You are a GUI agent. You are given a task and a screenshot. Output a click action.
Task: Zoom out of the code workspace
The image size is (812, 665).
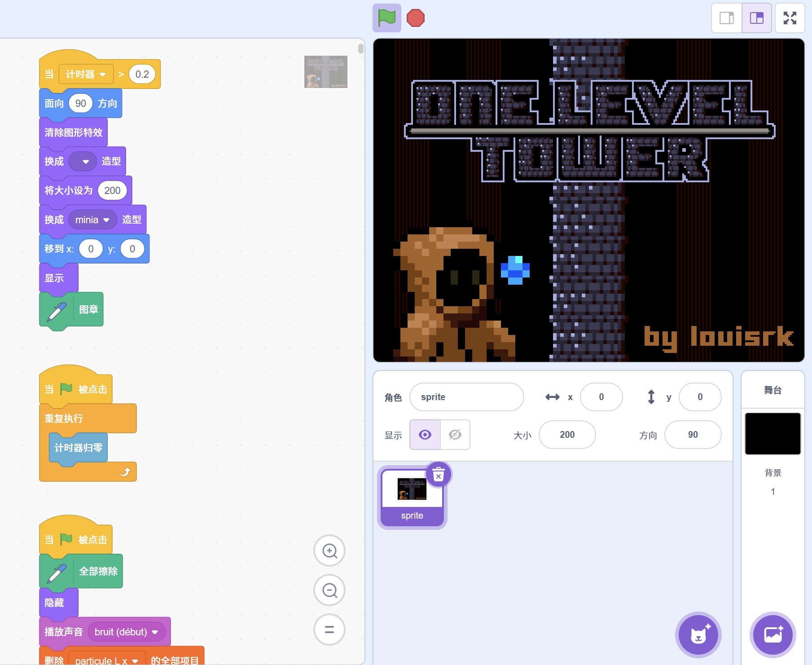pos(329,590)
